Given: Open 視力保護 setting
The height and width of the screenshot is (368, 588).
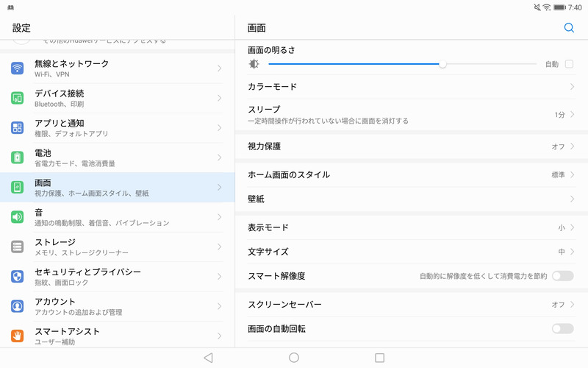Looking at the screenshot, I should pos(412,146).
